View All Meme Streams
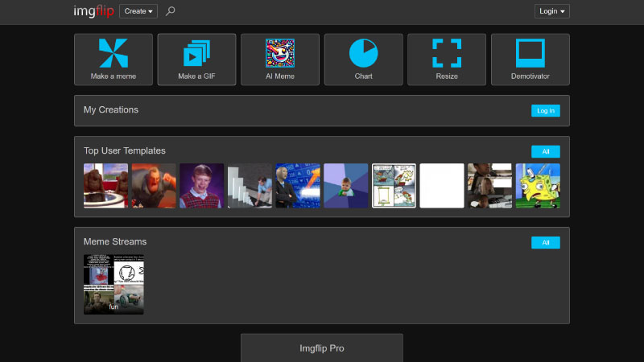This screenshot has width=644, height=362. (x=545, y=242)
